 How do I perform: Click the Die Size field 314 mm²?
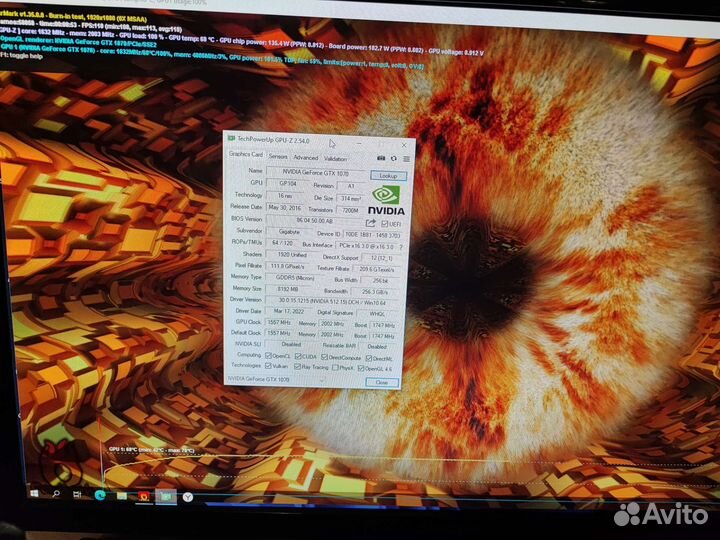point(351,198)
